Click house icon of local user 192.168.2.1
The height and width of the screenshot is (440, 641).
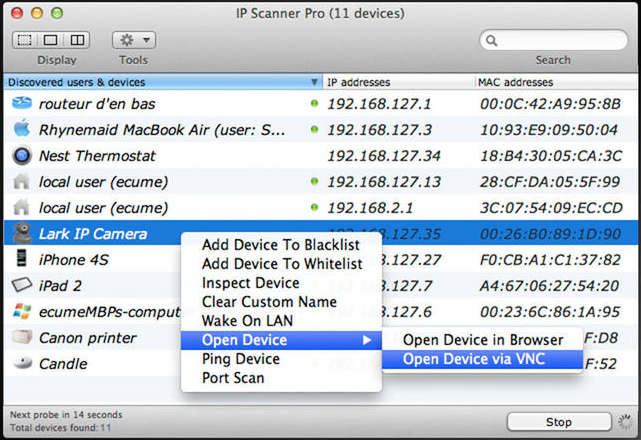[22, 207]
